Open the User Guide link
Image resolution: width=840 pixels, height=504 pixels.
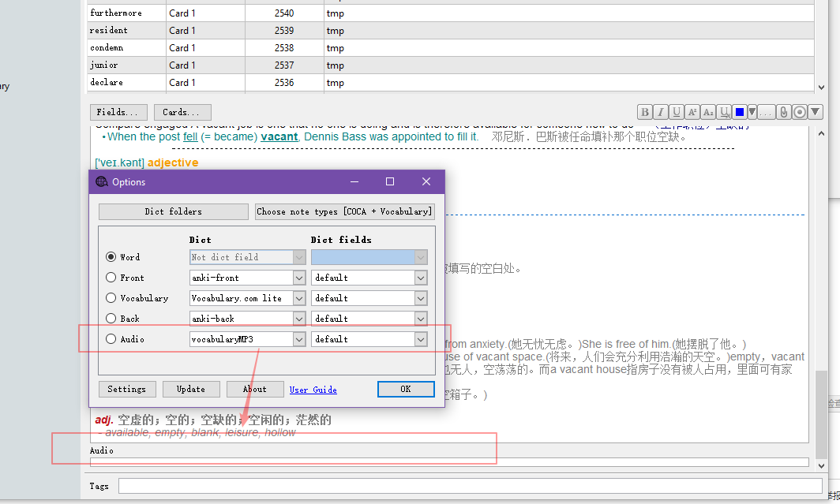point(313,390)
